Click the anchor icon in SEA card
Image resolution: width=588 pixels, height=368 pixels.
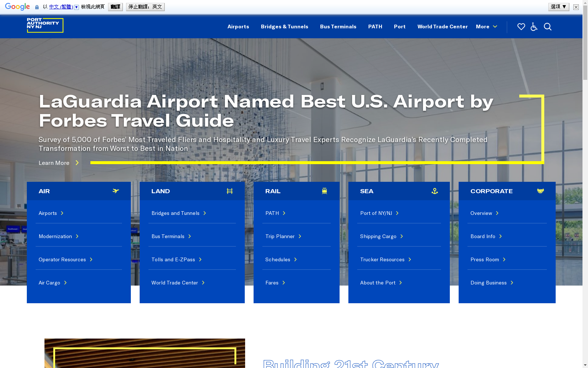point(435,191)
